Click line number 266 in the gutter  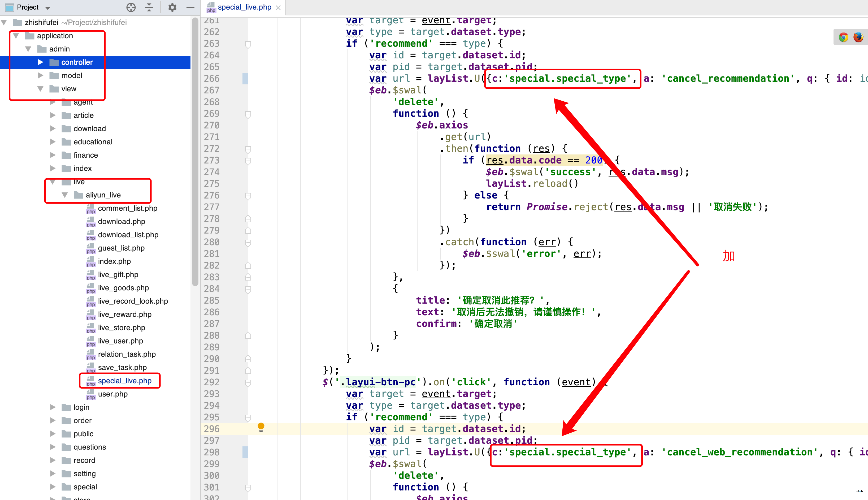[x=211, y=79]
